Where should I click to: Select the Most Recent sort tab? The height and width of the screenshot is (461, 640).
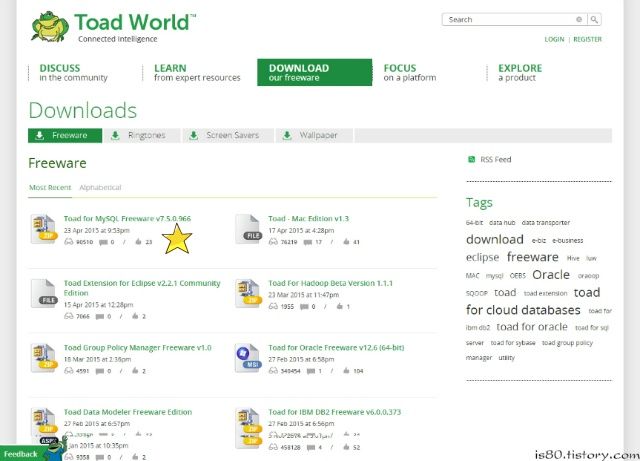click(50, 187)
